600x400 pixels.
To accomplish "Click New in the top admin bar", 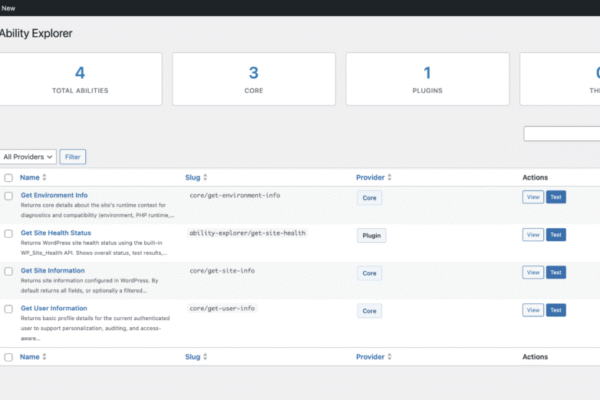I will tap(9, 7).
